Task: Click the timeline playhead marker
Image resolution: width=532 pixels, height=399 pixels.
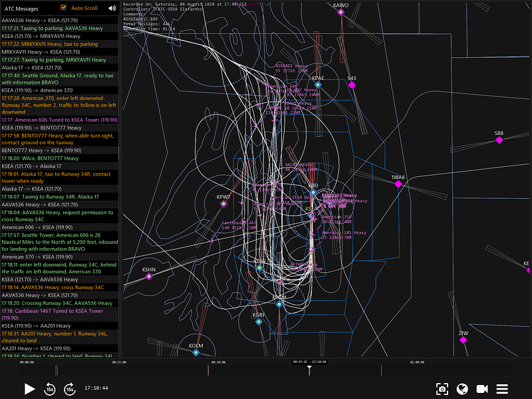Action: tap(309, 370)
